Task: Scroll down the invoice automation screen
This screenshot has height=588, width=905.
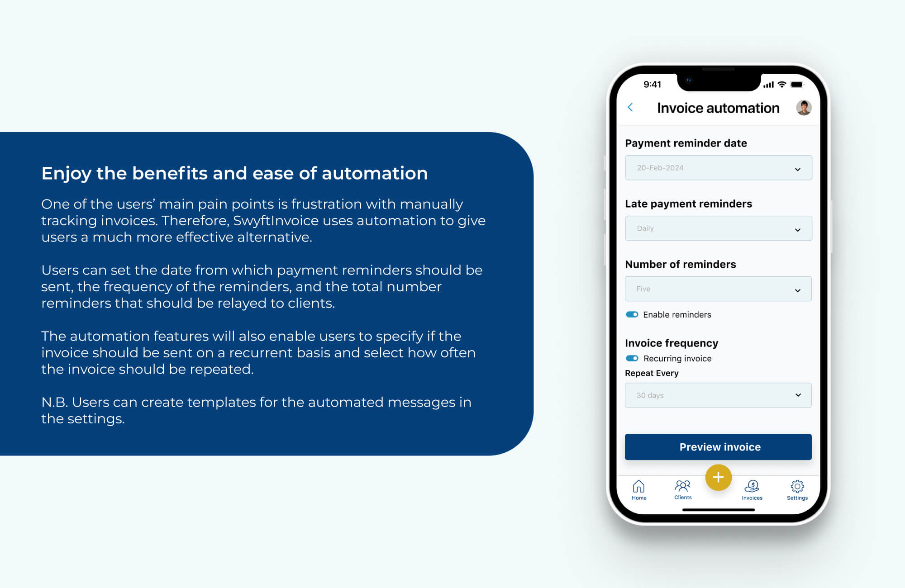Action: click(719, 297)
